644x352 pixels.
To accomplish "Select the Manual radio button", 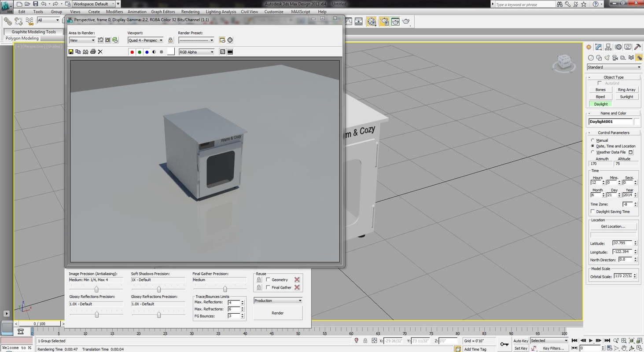I will point(593,140).
